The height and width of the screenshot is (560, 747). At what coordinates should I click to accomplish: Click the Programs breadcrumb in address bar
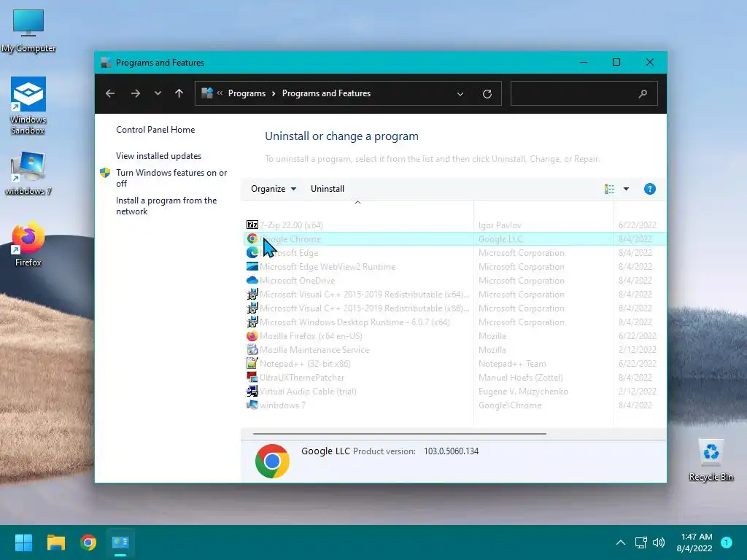[247, 93]
